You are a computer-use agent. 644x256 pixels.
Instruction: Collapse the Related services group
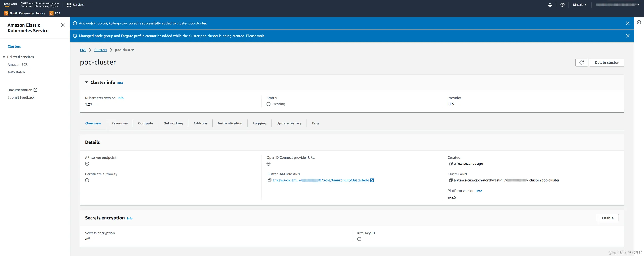coord(4,57)
